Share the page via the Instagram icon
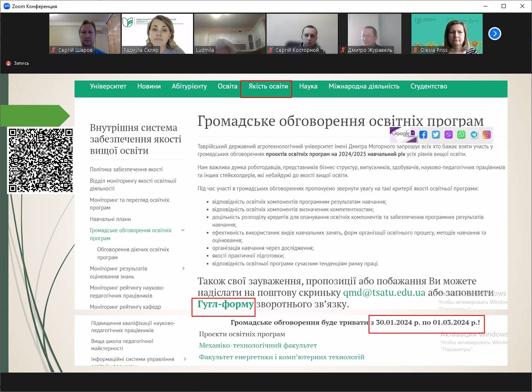Image resolution: width=532 pixels, height=392 pixels. coord(487,135)
